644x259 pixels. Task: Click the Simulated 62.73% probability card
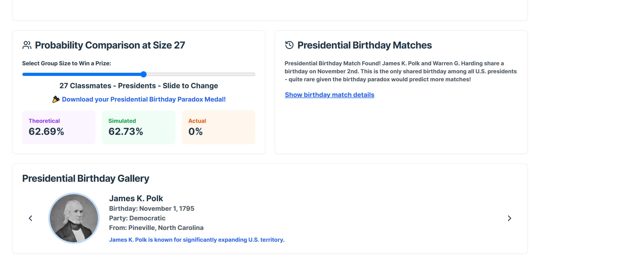pos(138,127)
